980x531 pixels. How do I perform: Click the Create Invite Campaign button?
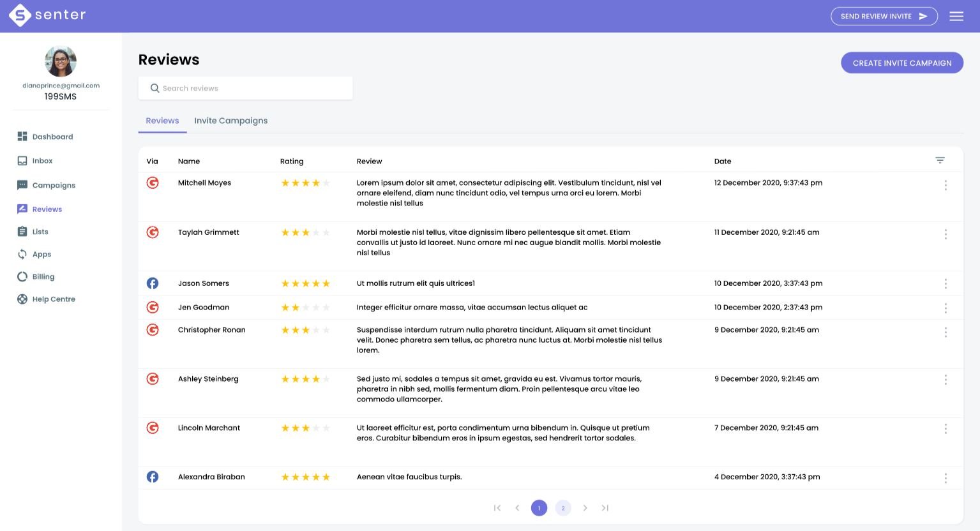(x=901, y=63)
